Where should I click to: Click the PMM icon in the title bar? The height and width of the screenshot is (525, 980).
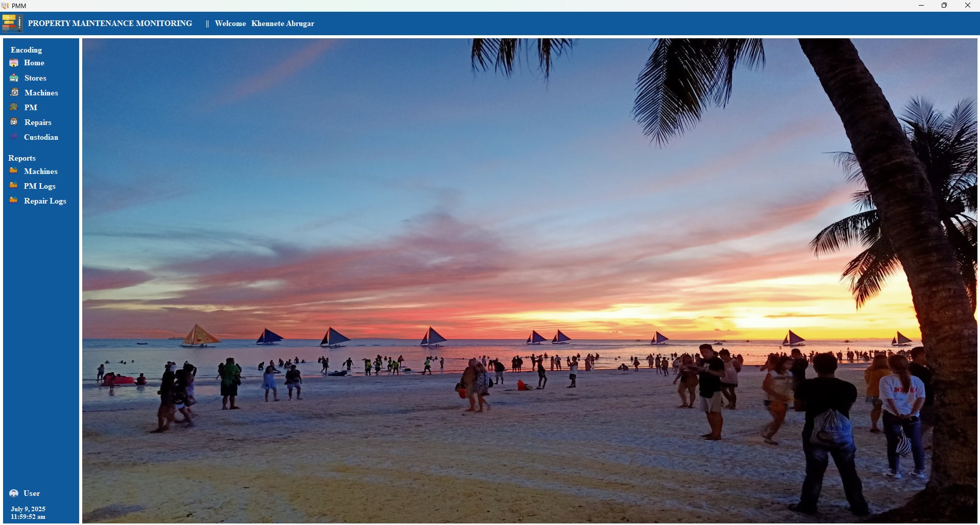(5, 6)
